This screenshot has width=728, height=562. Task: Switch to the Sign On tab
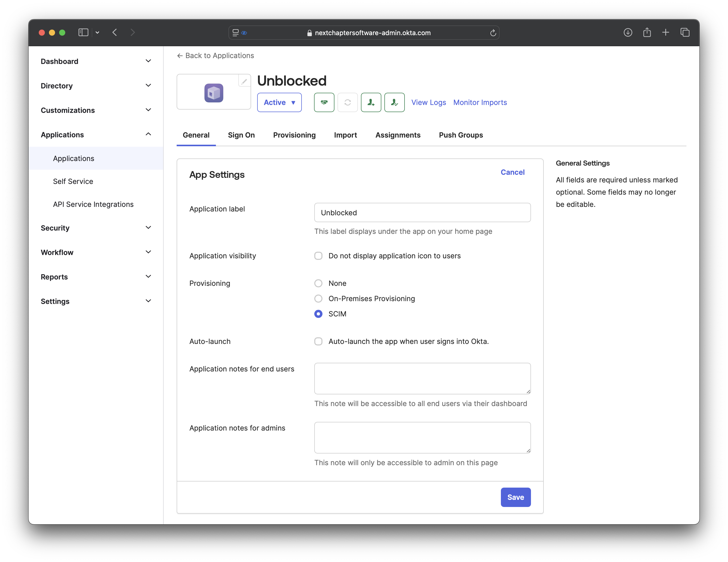(x=241, y=135)
